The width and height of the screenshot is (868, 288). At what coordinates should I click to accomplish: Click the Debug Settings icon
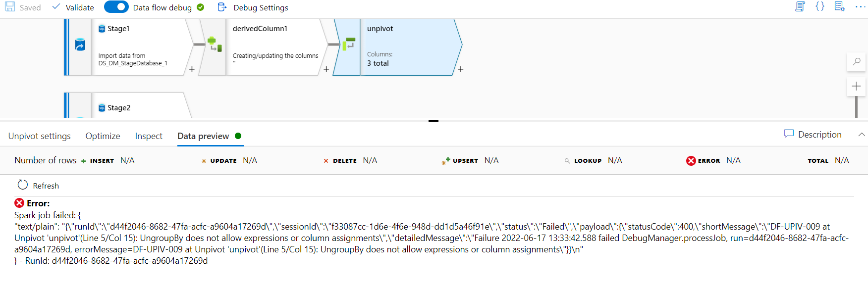[222, 7]
